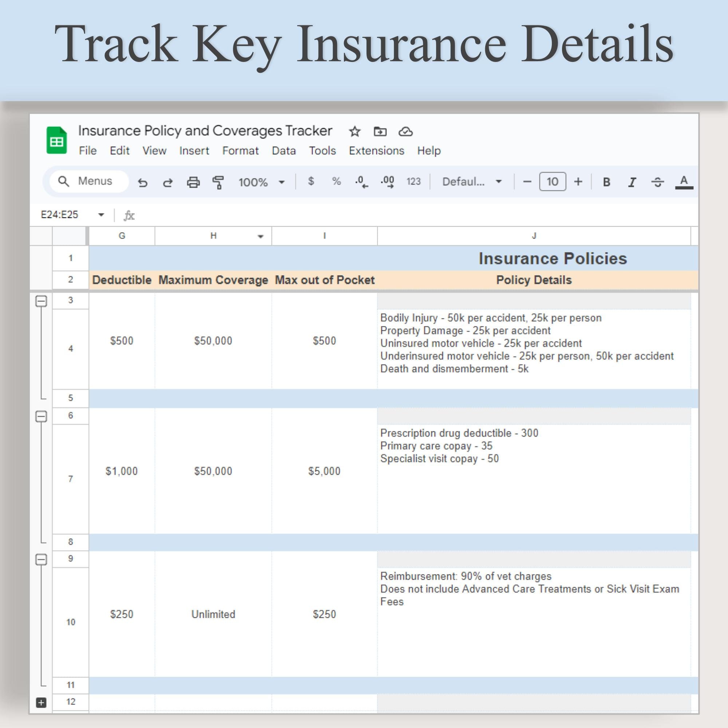Check document cloud save status
This screenshot has height=728, width=728.
pos(406,131)
